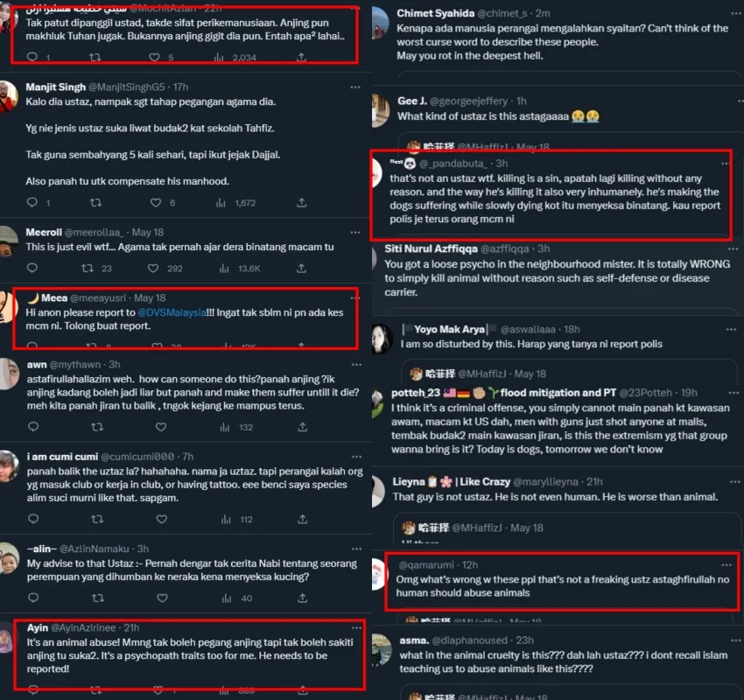Click Manjit Singh's avatar thumbnail
This screenshot has height=700, width=744.
tap(8, 96)
